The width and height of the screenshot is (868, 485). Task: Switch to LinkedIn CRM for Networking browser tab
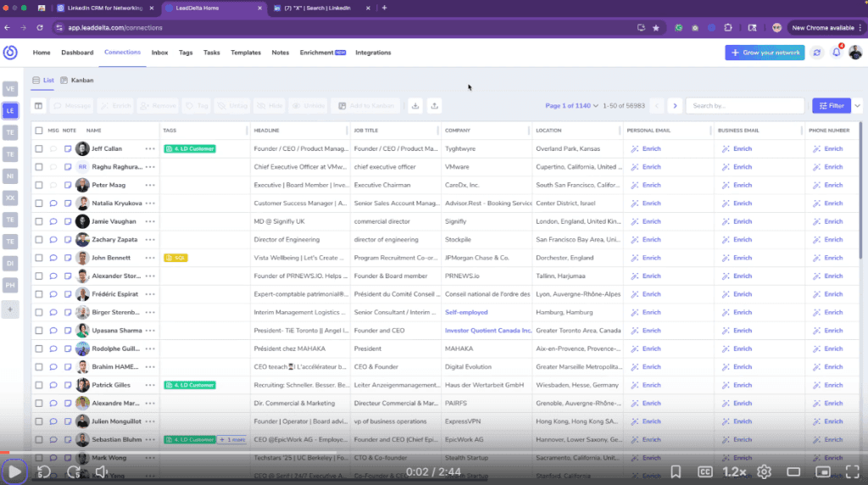(104, 8)
